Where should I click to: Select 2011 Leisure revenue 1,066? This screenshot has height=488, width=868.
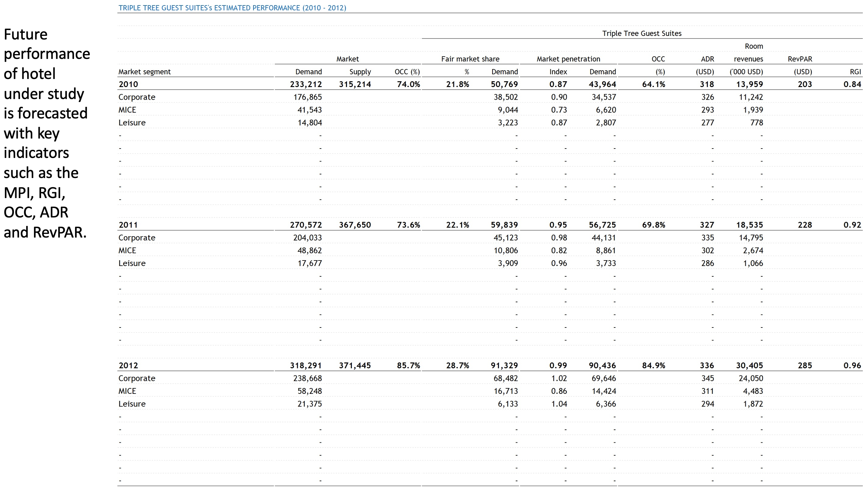tap(753, 263)
